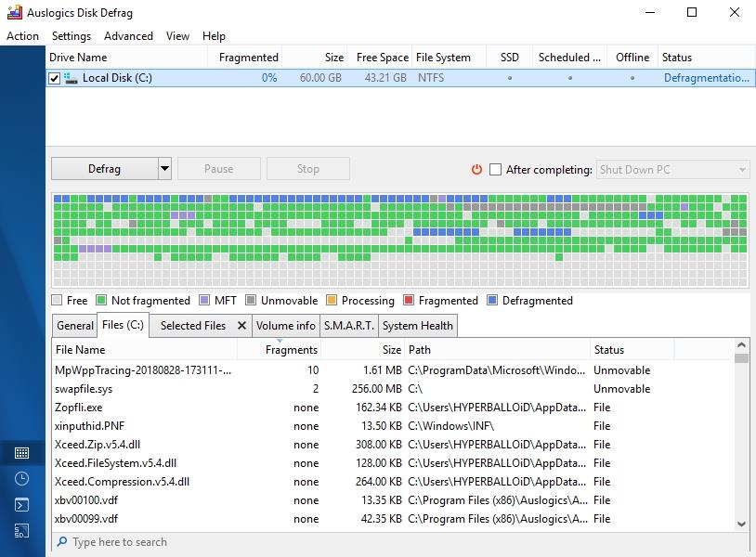Open the S.M.A.R.T. tab

tap(349, 326)
